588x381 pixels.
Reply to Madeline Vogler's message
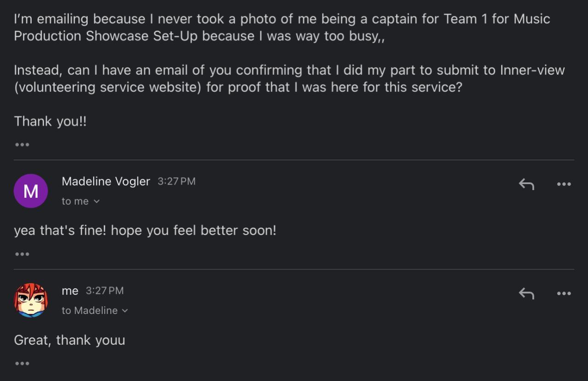coord(526,184)
